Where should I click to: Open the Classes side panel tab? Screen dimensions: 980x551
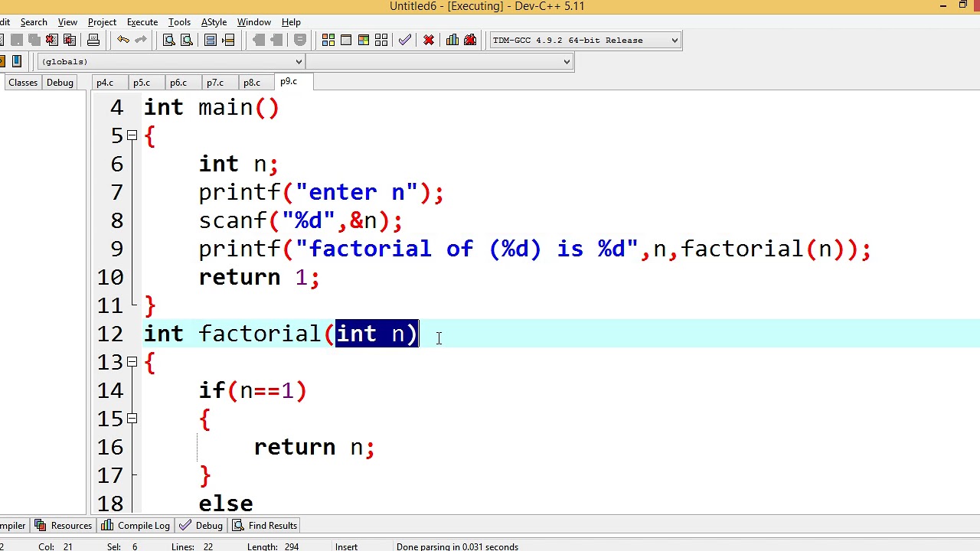(x=23, y=83)
